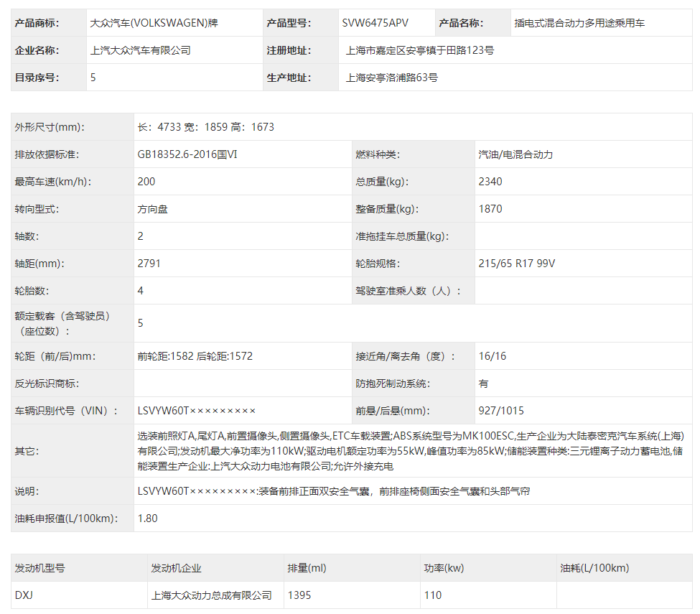Viewport: 700px width, 614px height.
Task: Select the 前悬/后悬(mm) label
Action: point(393,411)
